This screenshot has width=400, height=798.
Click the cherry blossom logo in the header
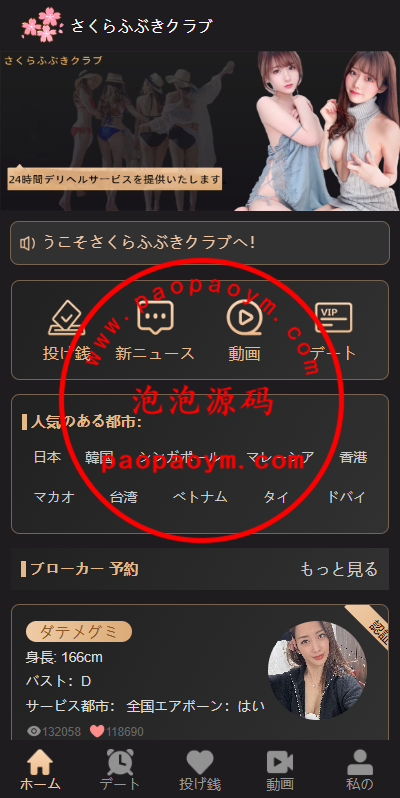pyautogui.click(x=41, y=24)
